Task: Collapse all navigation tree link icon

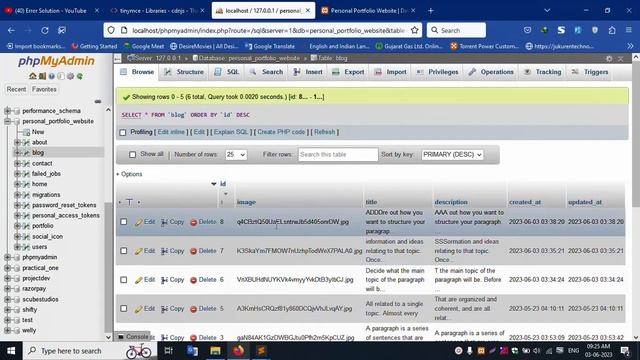Action: click(x=98, y=101)
